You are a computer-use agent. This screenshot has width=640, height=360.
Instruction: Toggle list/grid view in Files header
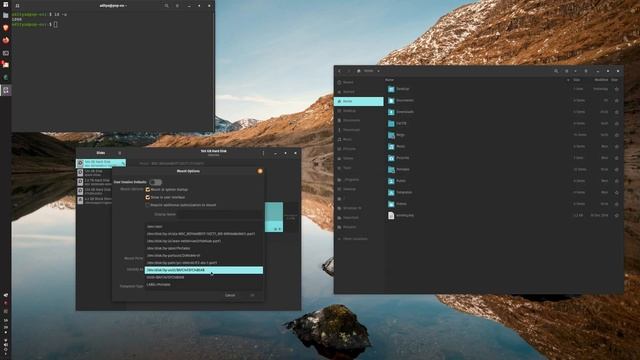point(567,71)
